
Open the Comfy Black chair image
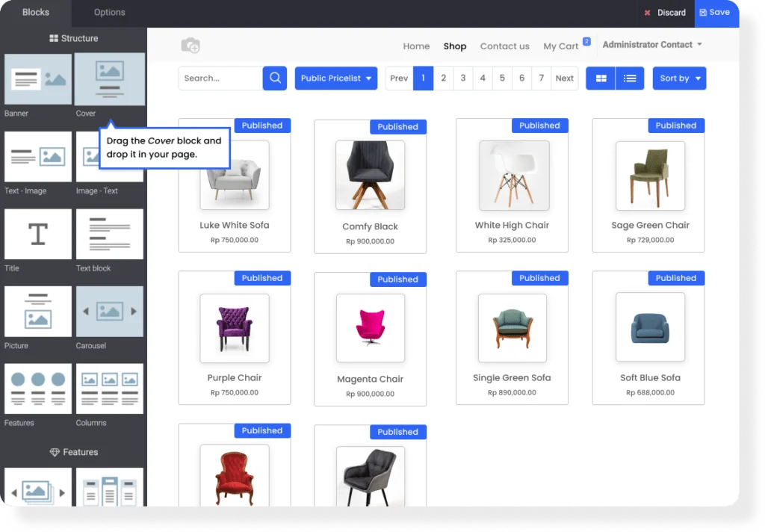371,176
